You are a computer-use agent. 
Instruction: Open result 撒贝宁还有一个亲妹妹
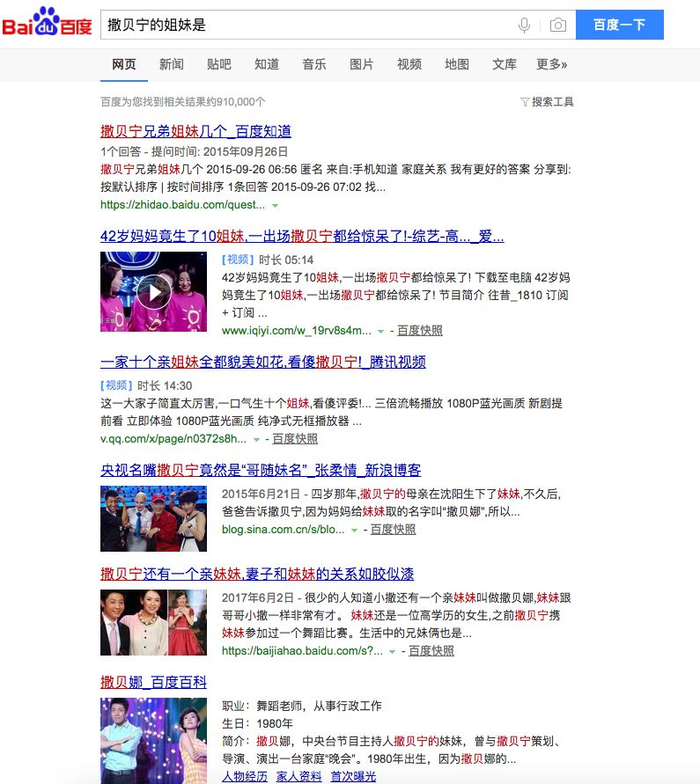(x=257, y=574)
